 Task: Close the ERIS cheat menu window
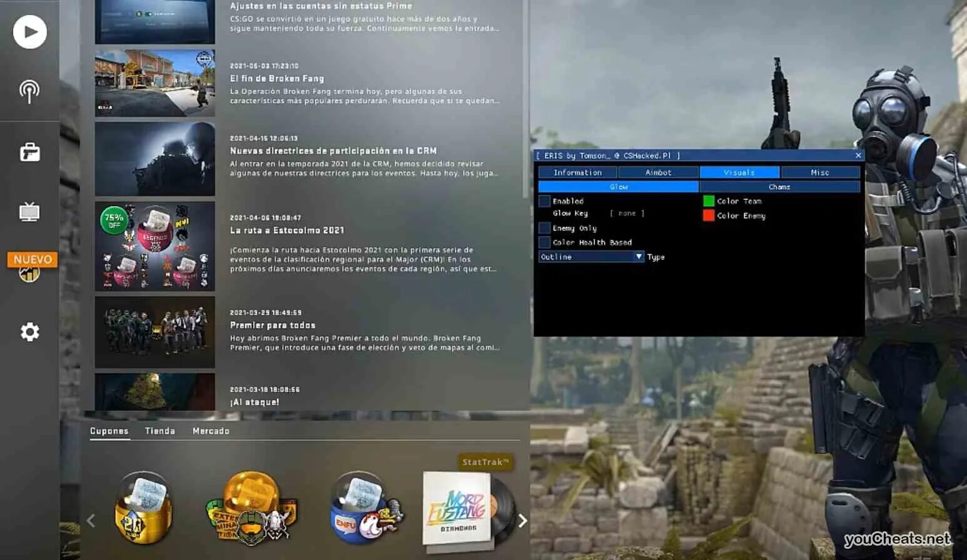click(x=858, y=155)
